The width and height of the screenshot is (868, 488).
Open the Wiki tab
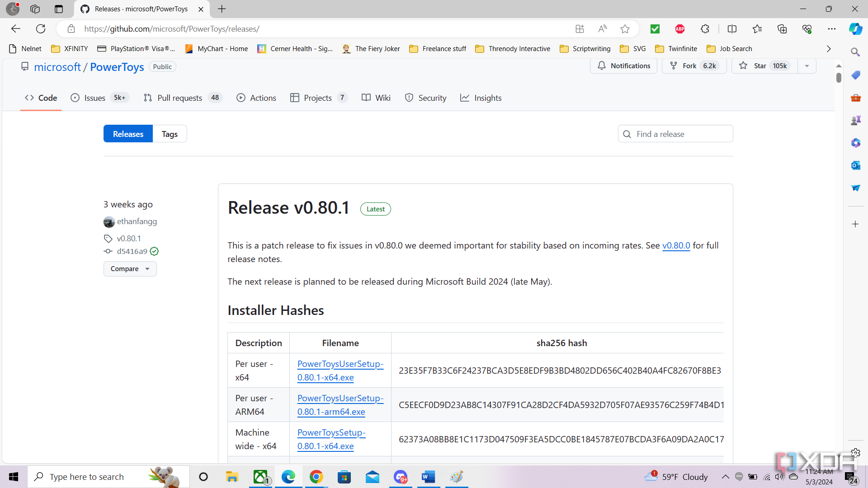pyautogui.click(x=376, y=98)
